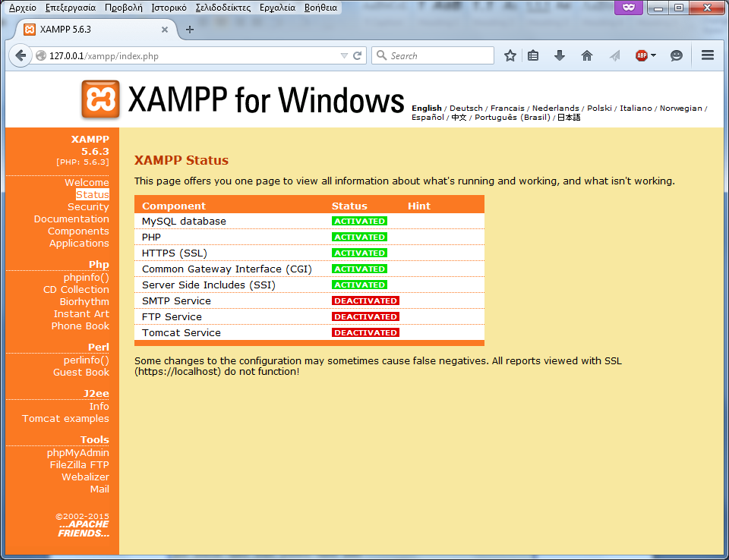Click the address bar URL field
This screenshot has width=729, height=560.
click(x=193, y=55)
